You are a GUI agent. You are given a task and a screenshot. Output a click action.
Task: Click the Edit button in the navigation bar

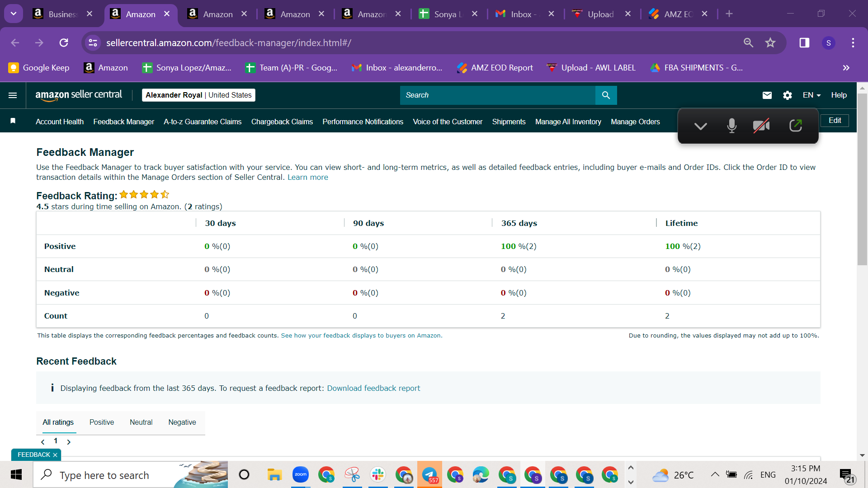click(835, 121)
